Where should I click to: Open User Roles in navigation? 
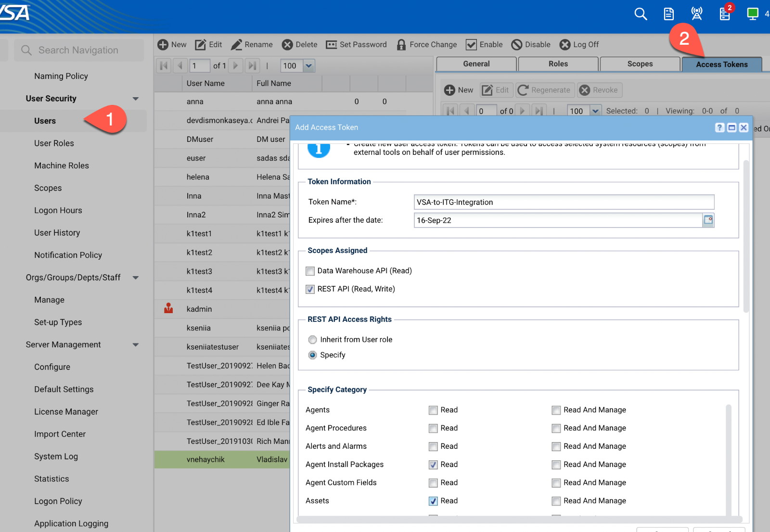(54, 143)
